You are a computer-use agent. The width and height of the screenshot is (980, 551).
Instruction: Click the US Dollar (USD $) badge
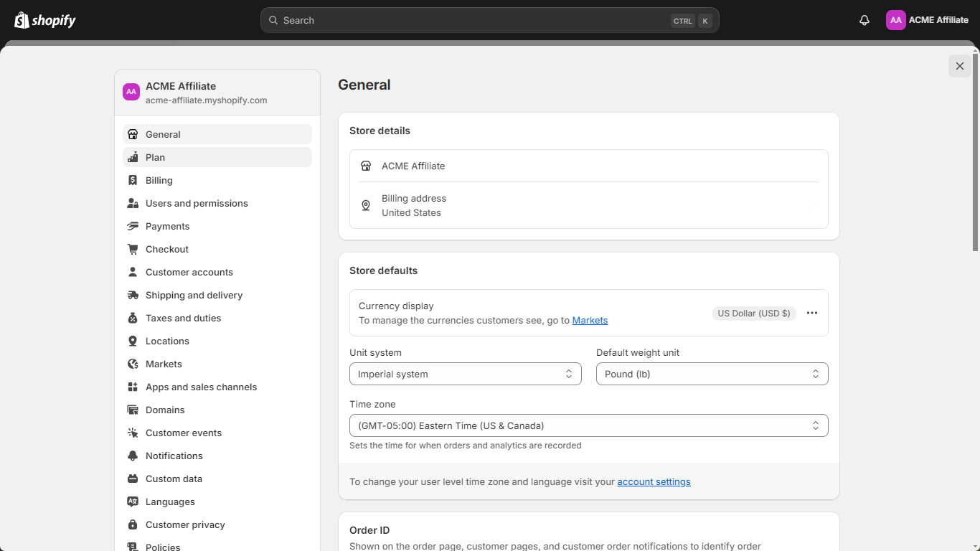pos(754,313)
